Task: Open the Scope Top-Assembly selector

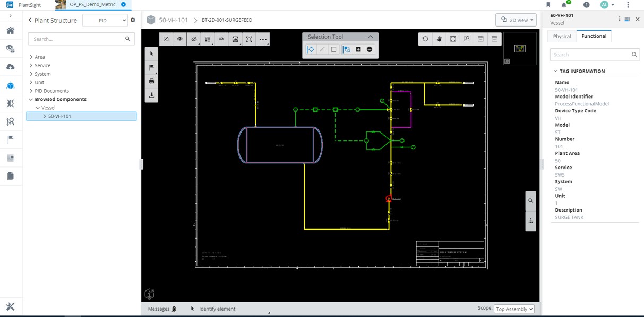Action: point(514,309)
